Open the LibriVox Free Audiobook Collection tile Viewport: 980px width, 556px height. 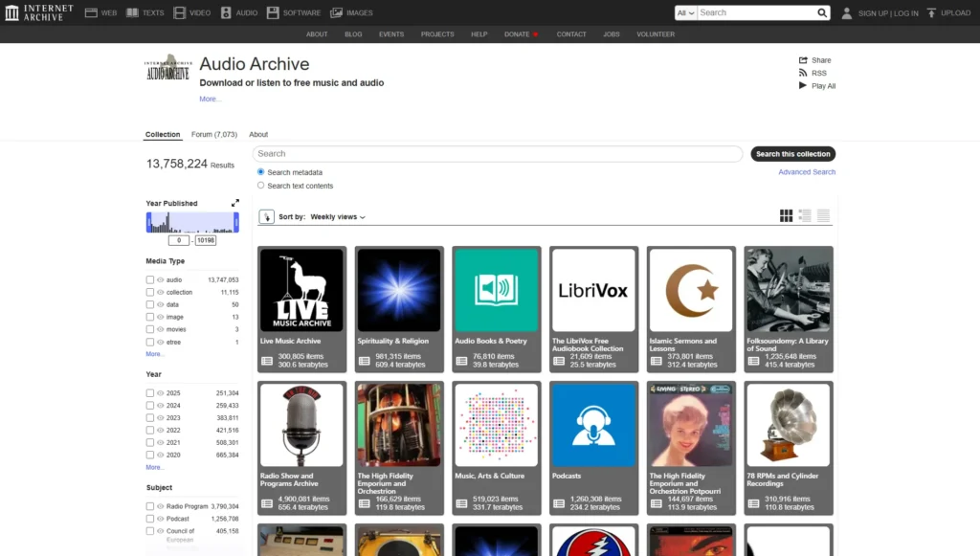click(593, 309)
